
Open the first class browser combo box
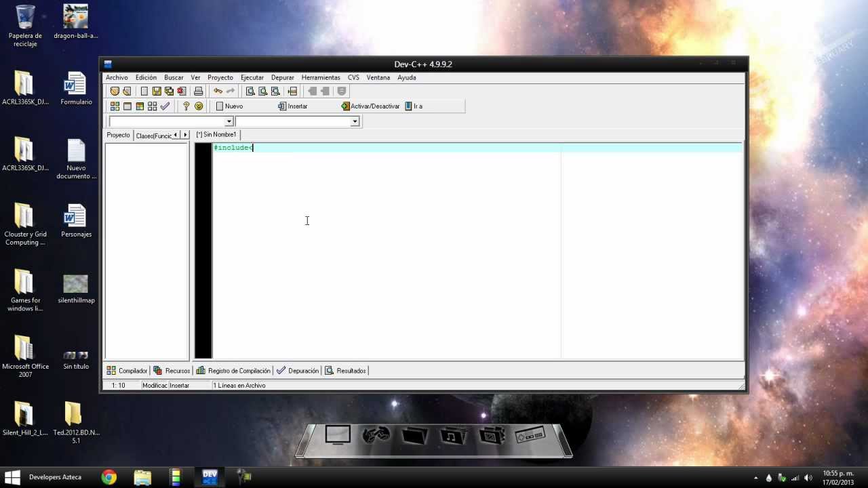click(x=229, y=121)
